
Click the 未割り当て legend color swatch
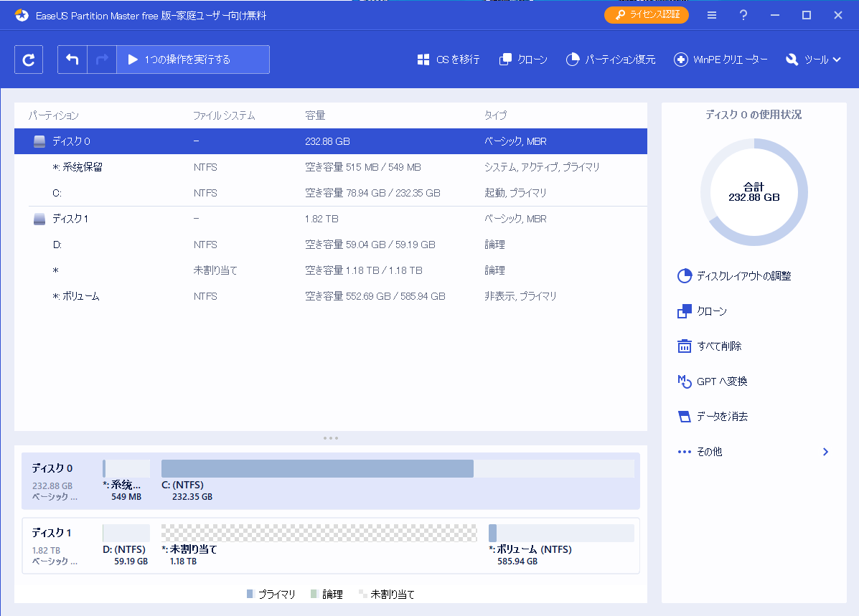362,594
